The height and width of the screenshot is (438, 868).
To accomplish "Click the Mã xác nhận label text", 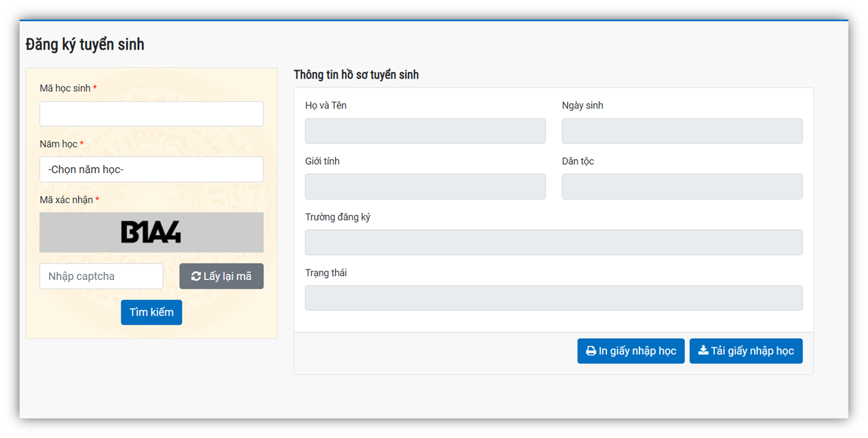I will [66, 200].
